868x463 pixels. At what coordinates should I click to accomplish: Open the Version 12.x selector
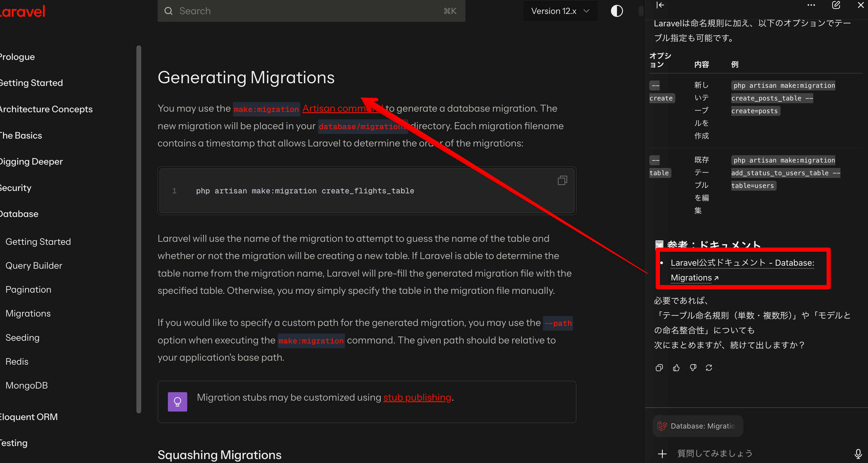[560, 11]
